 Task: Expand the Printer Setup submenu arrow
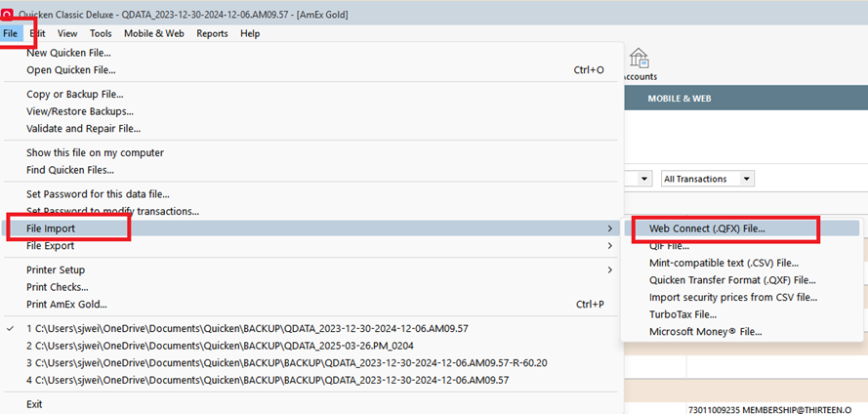tap(610, 270)
